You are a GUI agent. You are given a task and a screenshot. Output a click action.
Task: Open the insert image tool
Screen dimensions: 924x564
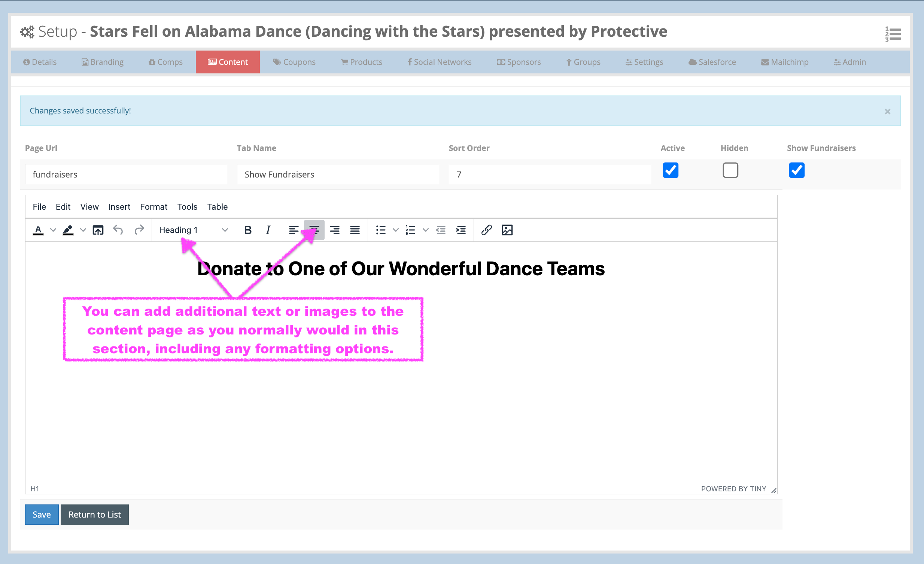[x=507, y=230]
